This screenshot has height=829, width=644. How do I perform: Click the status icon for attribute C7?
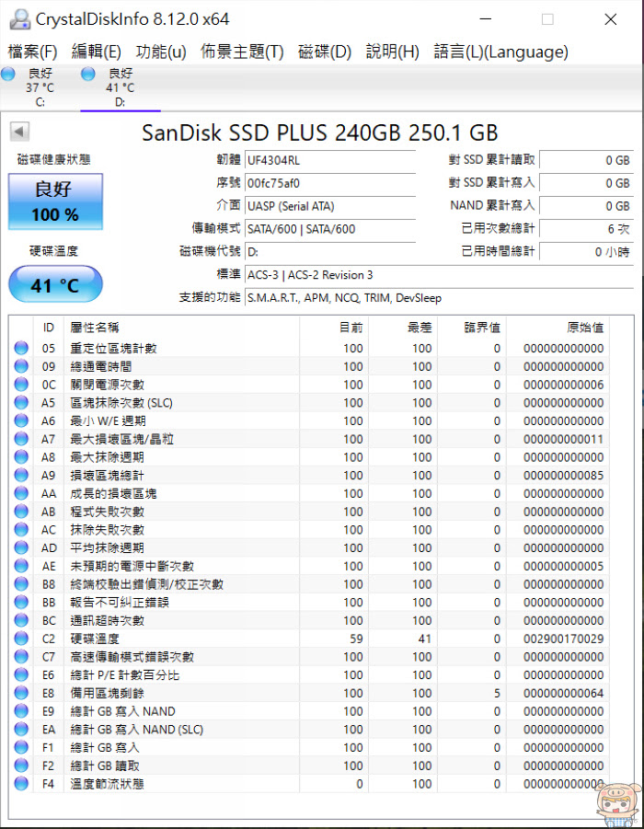coord(21,657)
